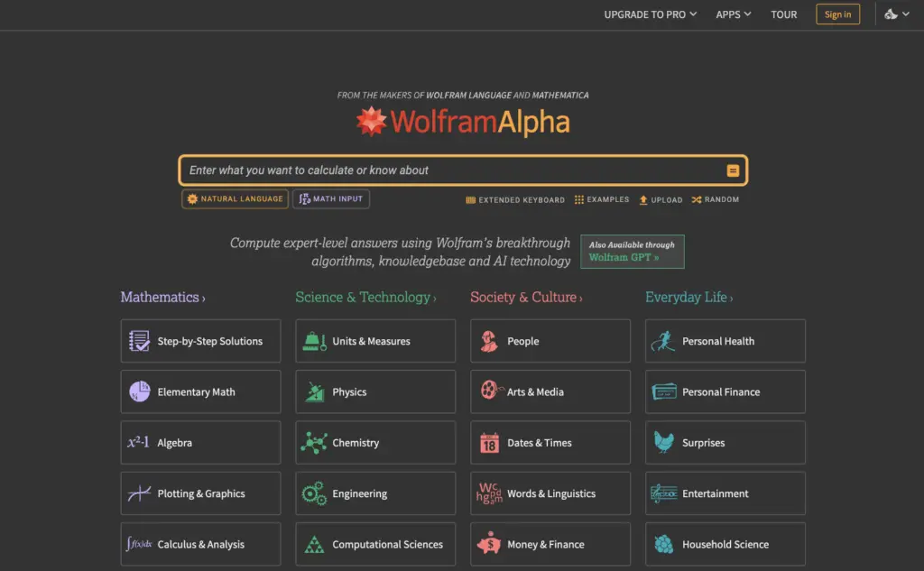Click the Sign in button
The image size is (924, 571).
click(x=837, y=14)
